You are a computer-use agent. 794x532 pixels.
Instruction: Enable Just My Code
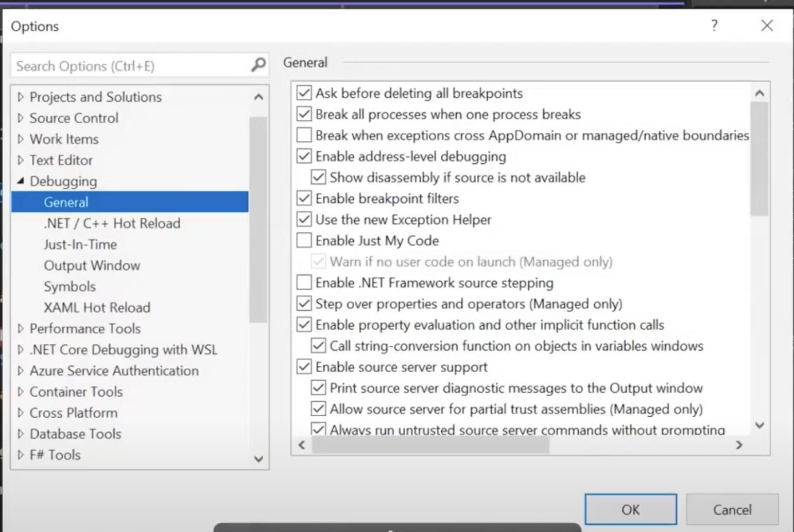point(304,240)
